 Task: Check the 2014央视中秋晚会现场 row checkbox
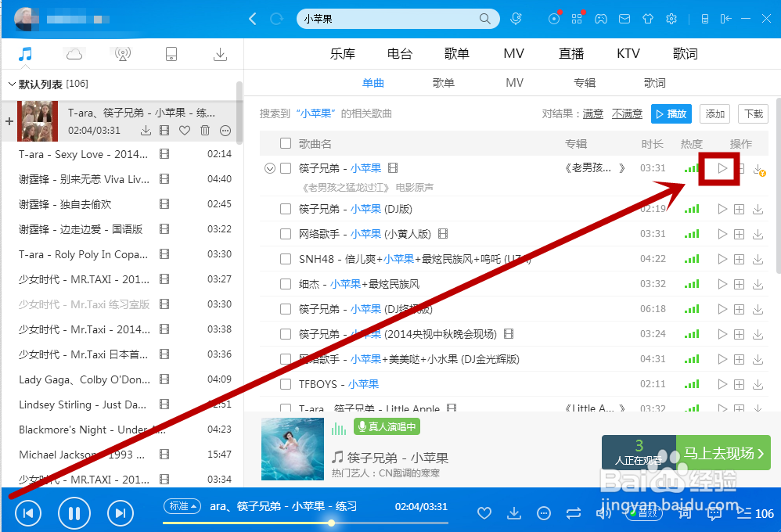click(x=286, y=334)
